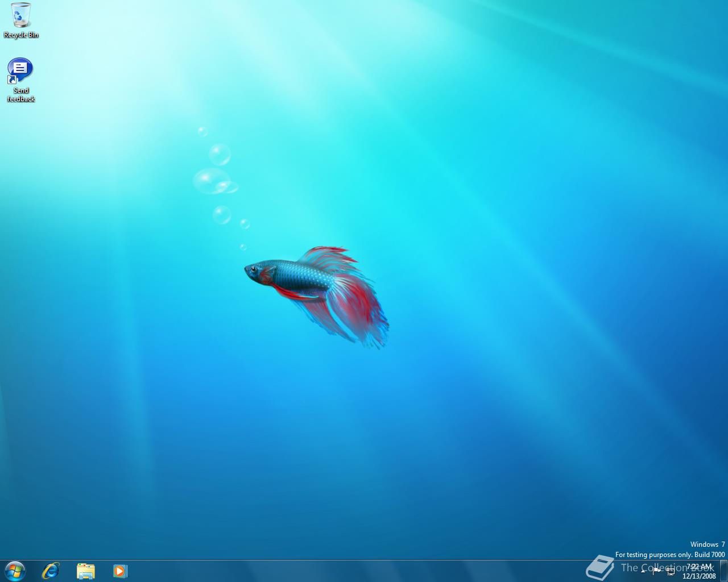This screenshot has width=728, height=582.
Task: Click the Windows 7 Build 7000 watermark
Action: pos(671,549)
